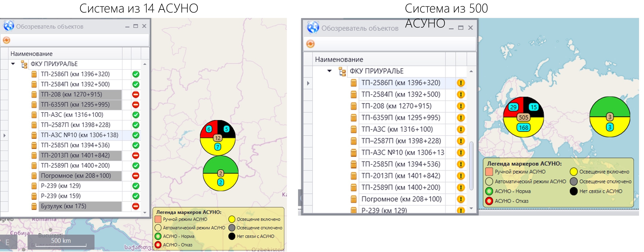The width and height of the screenshot is (644, 252).
Task: Click yellow warning status of ТП-208 in 500 АСУНО window
Action: click(461, 106)
